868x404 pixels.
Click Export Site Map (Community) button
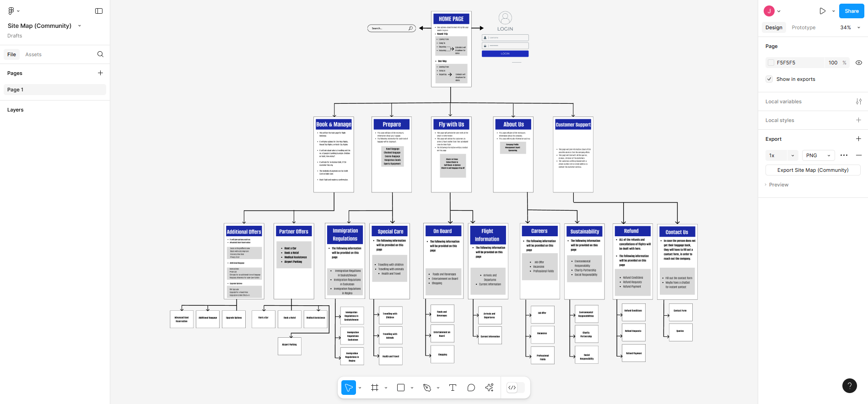click(x=813, y=170)
